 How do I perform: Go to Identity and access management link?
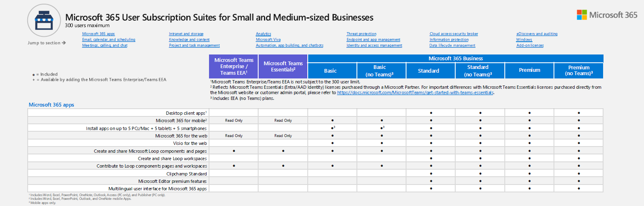tap(374, 45)
